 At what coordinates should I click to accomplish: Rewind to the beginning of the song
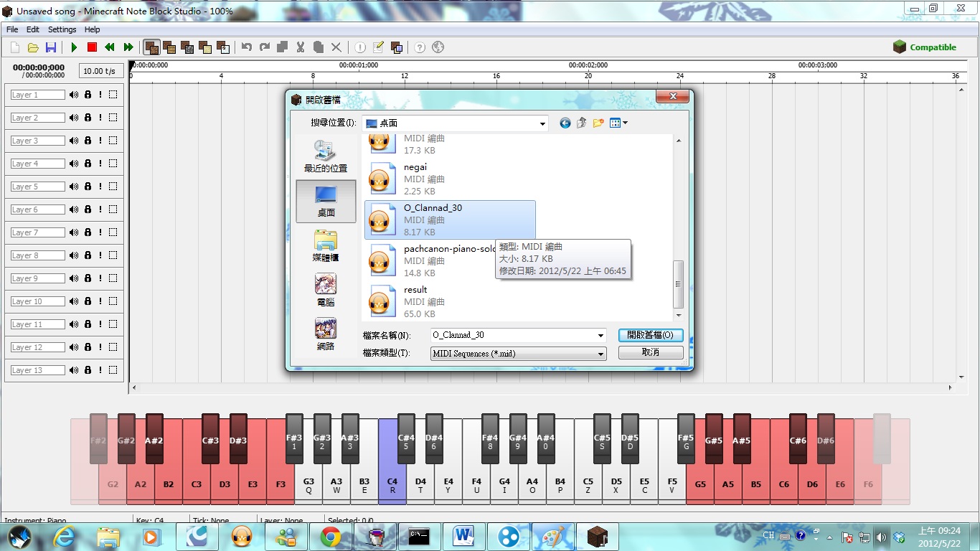coord(109,47)
